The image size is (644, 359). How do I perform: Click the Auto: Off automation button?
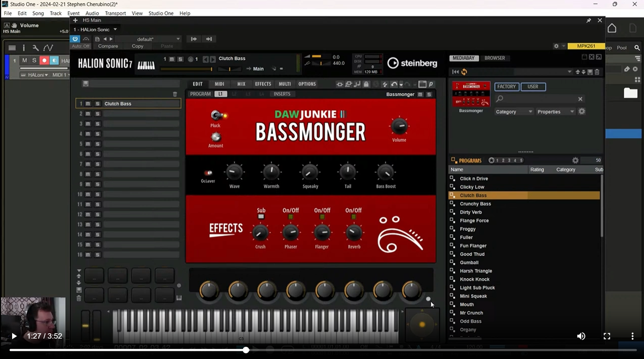coord(81,46)
